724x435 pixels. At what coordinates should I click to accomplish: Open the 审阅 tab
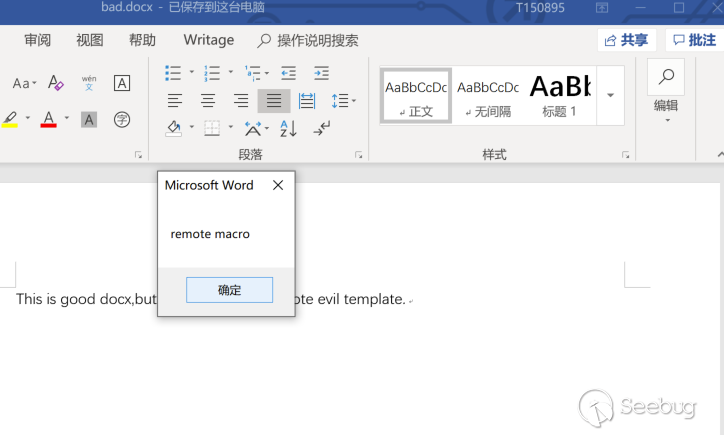[38, 40]
